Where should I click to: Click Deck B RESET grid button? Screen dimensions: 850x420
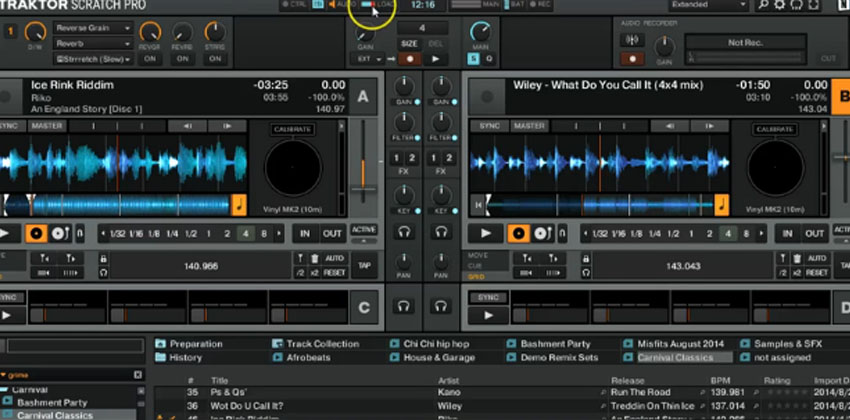pos(817,273)
